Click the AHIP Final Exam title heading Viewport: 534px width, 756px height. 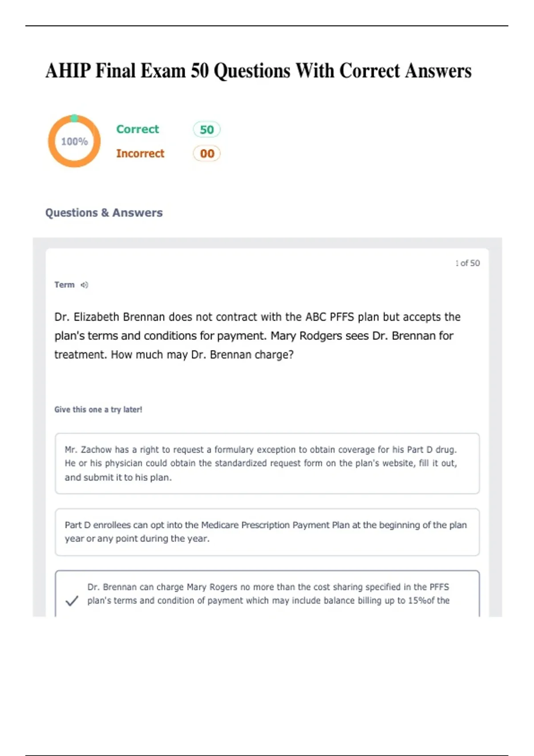[258, 71]
